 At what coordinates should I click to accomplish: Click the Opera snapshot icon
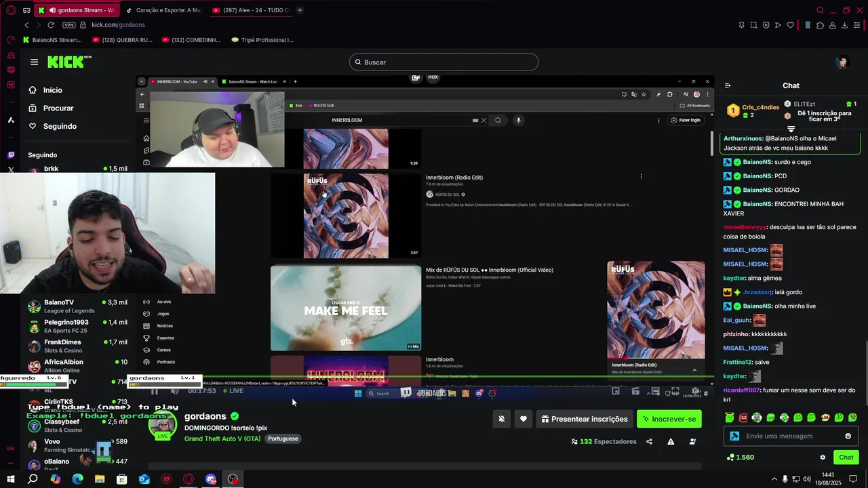click(x=753, y=25)
